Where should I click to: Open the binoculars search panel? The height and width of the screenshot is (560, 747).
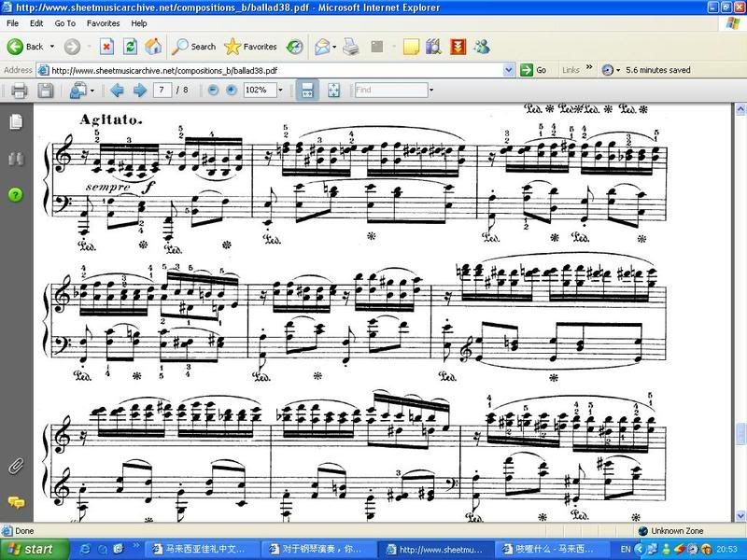[16, 159]
